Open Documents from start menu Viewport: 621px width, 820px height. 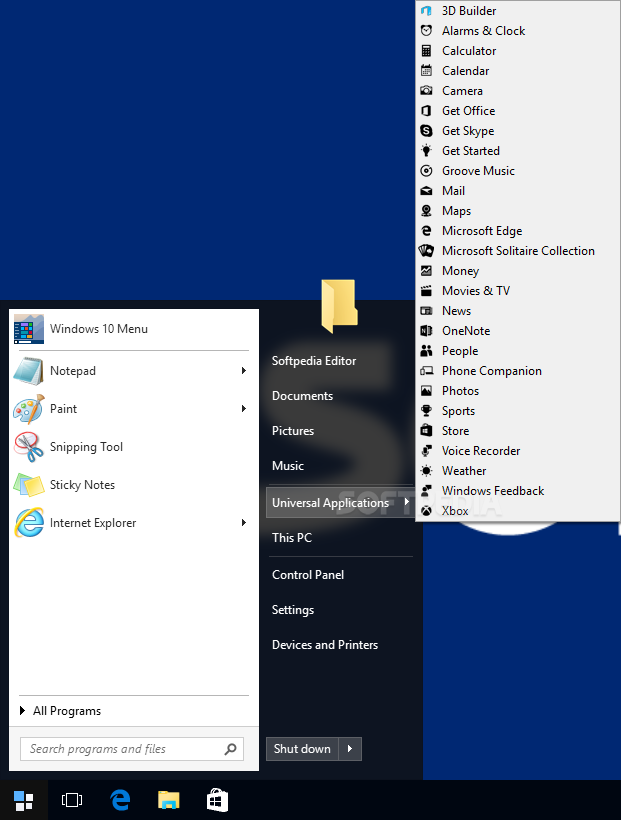(x=302, y=396)
